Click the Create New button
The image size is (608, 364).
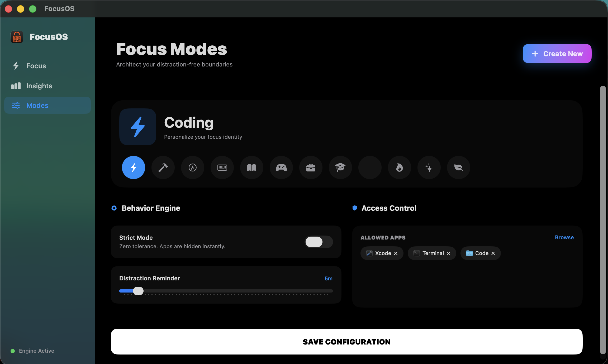(557, 54)
